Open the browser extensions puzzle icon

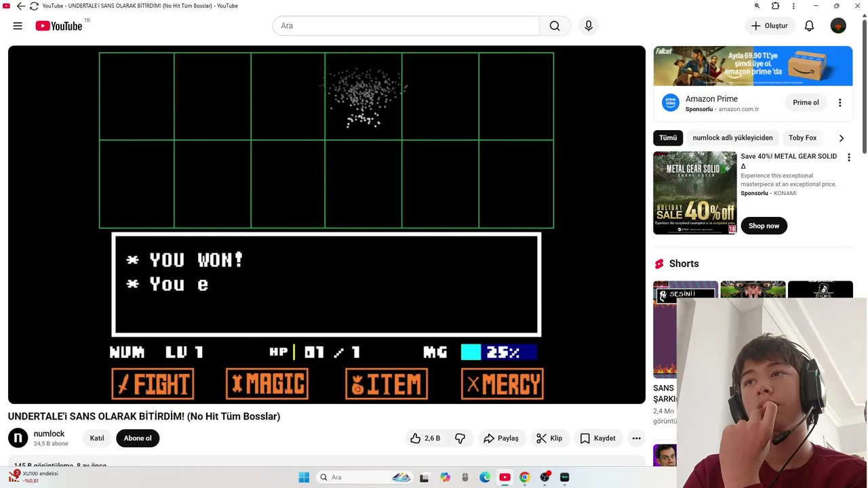775,6
